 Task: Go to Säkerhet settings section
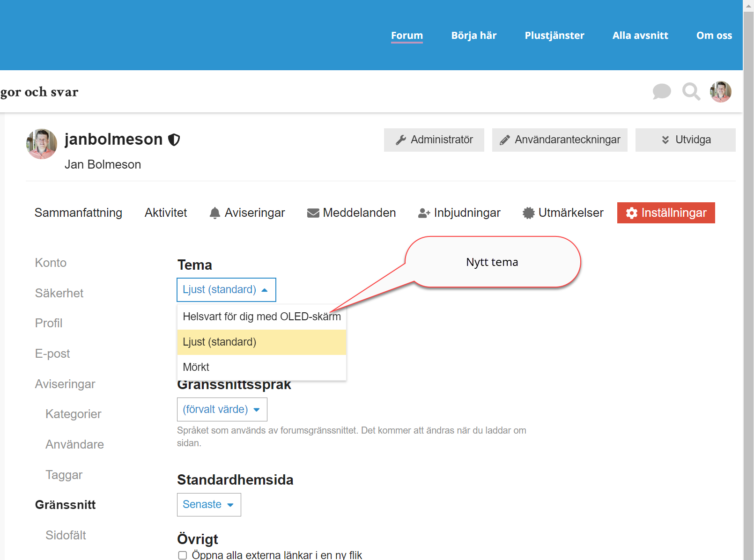click(x=59, y=293)
